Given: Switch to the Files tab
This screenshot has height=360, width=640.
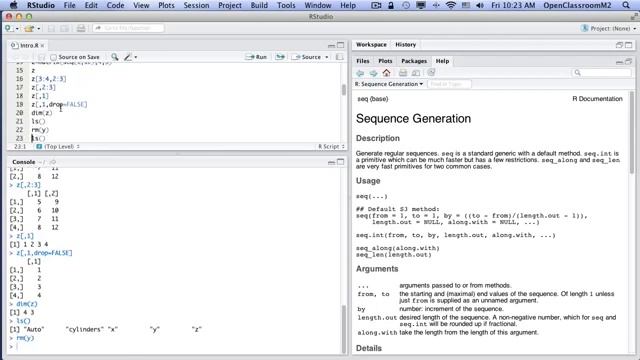Looking at the screenshot, I should (362, 61).
